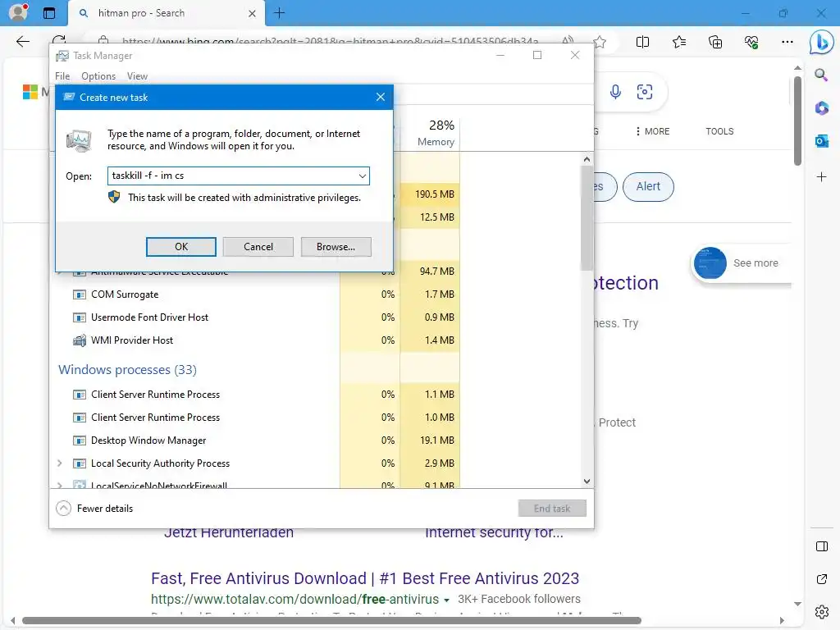Click the page horizontal scrollbar
The width and height of the screenshot is (840, 630).
coord(331,621)
